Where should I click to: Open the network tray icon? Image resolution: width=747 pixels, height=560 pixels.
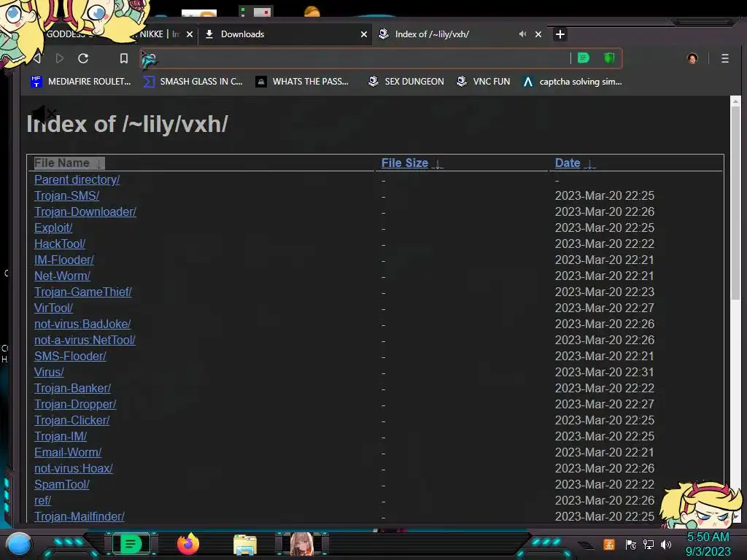649,544
